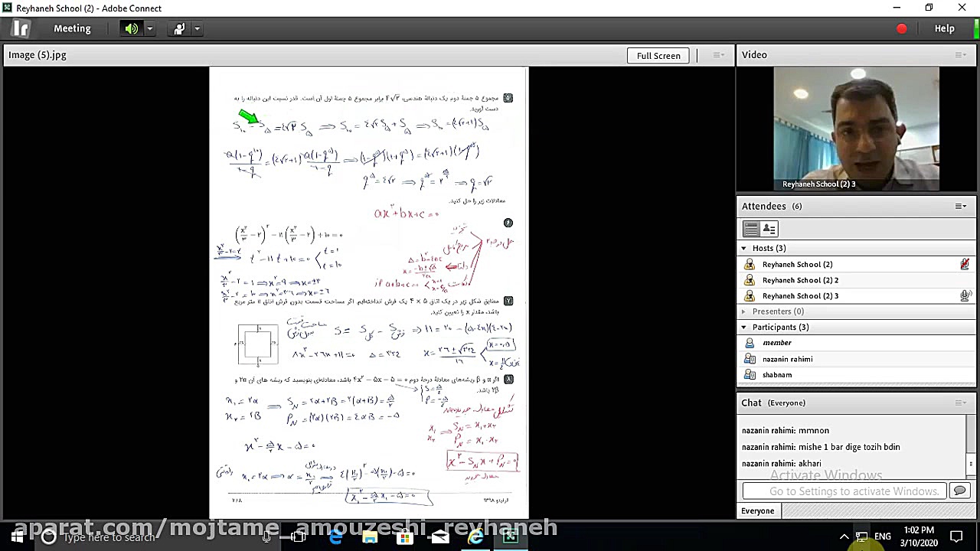Select host Reyhaneh School (2) 3
The image size is (980, 551).
click(856, 295)
